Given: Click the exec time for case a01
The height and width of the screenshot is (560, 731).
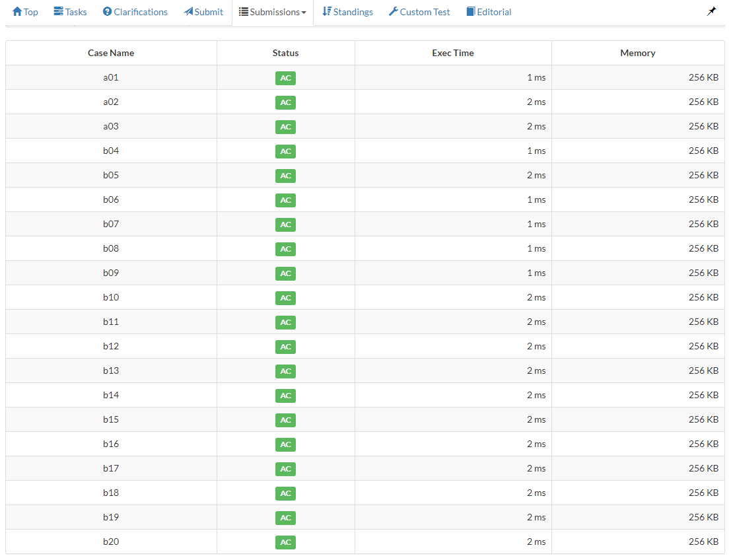Looking at the screenshot, I should coord(536,77).
